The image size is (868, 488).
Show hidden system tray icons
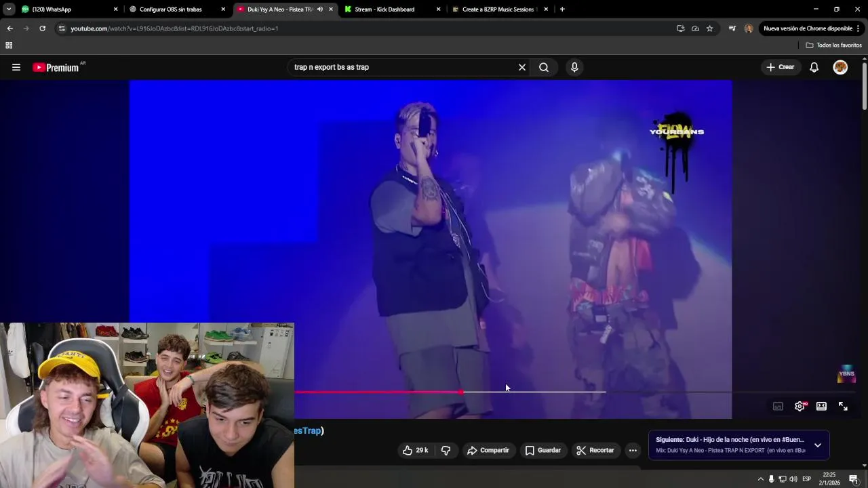coord(760,479)
